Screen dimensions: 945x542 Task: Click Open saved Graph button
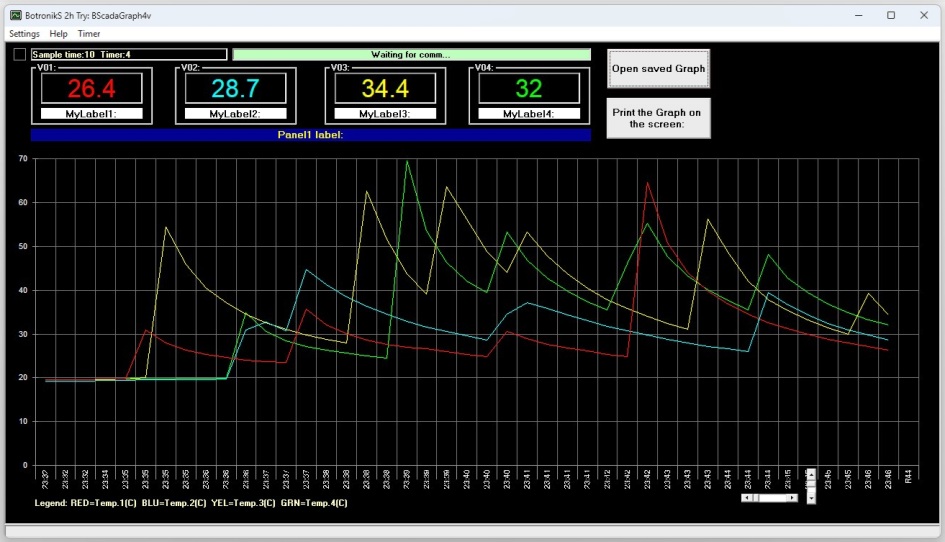(658, 69)
